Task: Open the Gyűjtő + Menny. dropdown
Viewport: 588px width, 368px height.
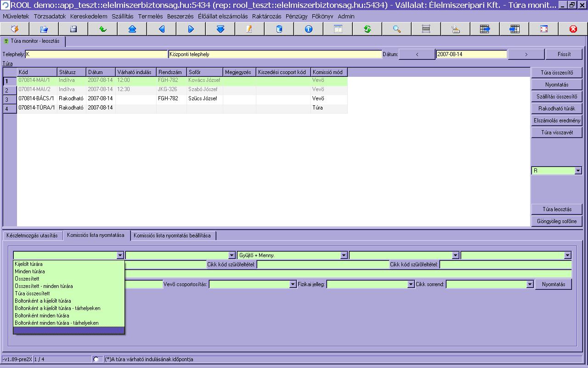Action: [344, 255]
